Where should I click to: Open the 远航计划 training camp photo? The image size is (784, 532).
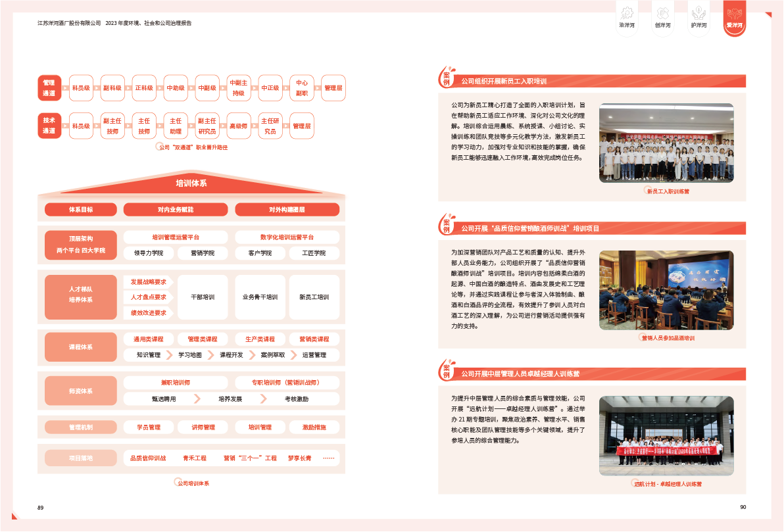[668, 435]
